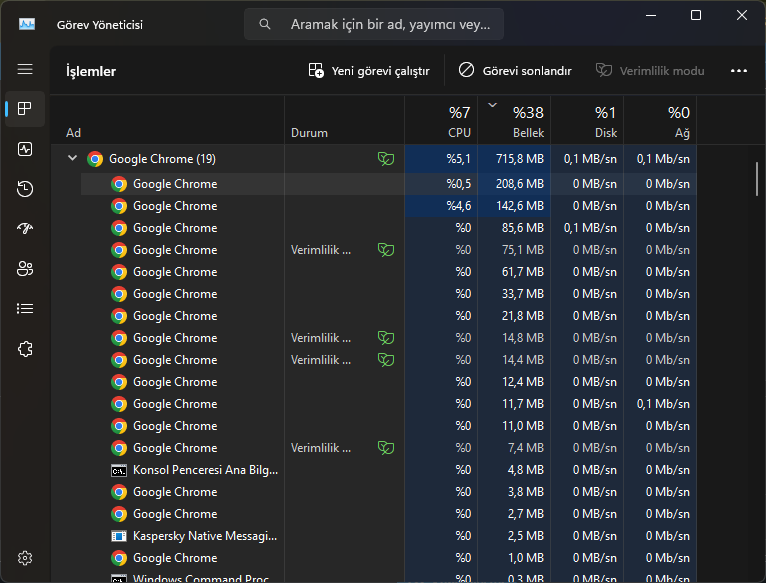Image resolution: width=766 pixels, height=583 pixels.
Task: Sort by the CPU column header
Action: coord(441,120)
